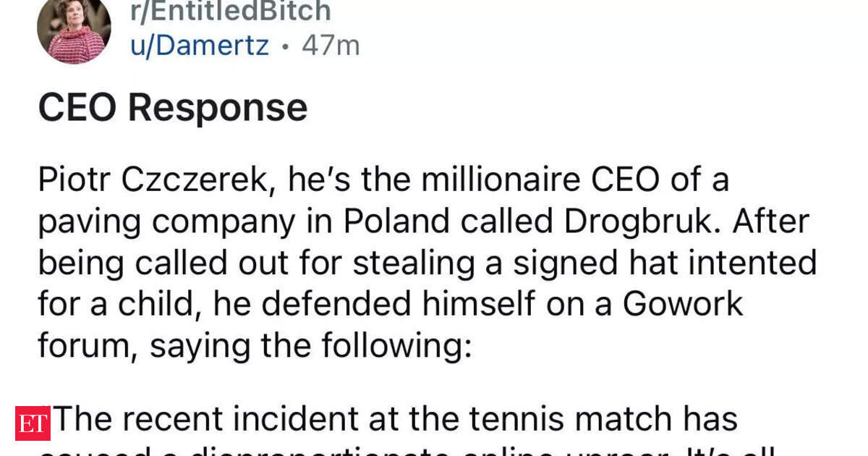This screenshot has height=456, width=868.
Task: Click the ET logo icon
Action: tap(33, 423)
